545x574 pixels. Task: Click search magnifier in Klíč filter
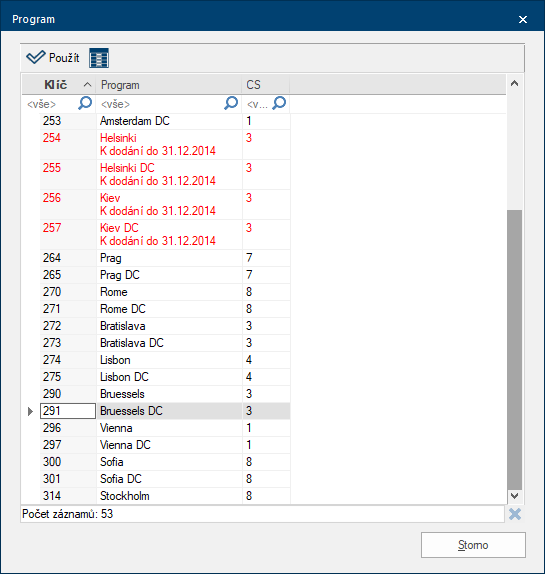[x=85, y=103]
